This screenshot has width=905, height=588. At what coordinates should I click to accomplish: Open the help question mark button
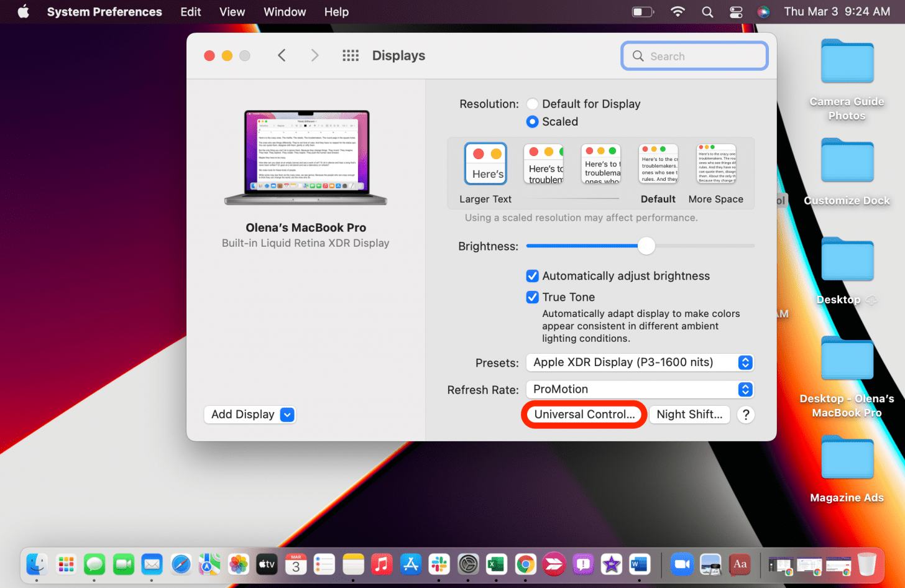coord(745,415)
